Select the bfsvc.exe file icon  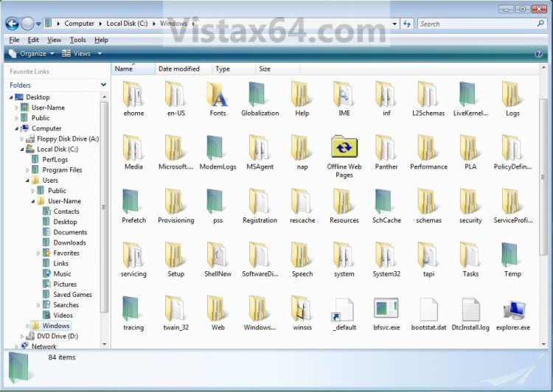[x=386, y=309]
